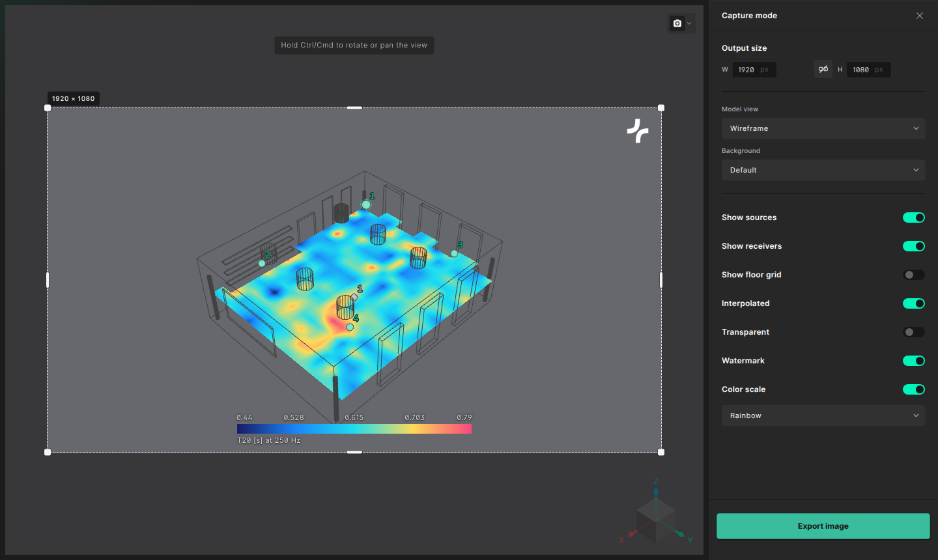Click the 0.79 color scale value
Screen dimensions: 938x560
click(x=464, y=417)
